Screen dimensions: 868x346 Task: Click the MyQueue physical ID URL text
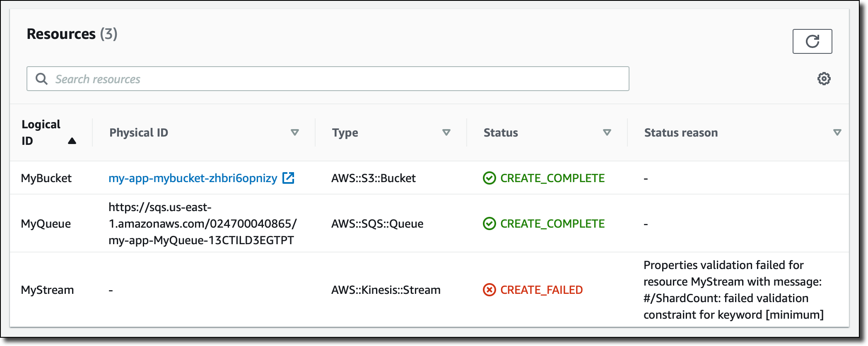click(x=203, y=223)
